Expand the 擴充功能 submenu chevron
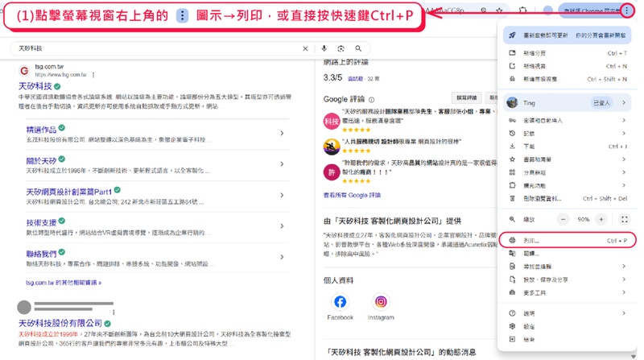This screenshot has height=360, width=644. [x=624, y=185]
